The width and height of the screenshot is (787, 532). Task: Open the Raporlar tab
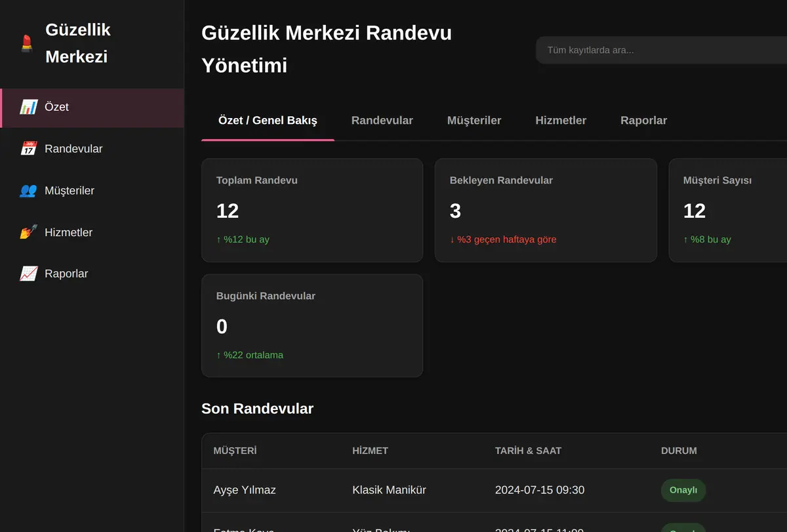[644, 121]
